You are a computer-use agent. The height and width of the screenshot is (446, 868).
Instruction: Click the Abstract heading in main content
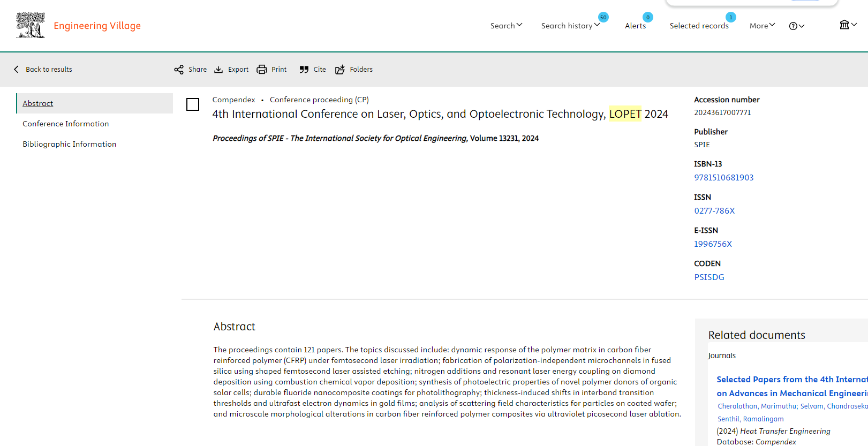pyautogui.click(x=234, y=327)
